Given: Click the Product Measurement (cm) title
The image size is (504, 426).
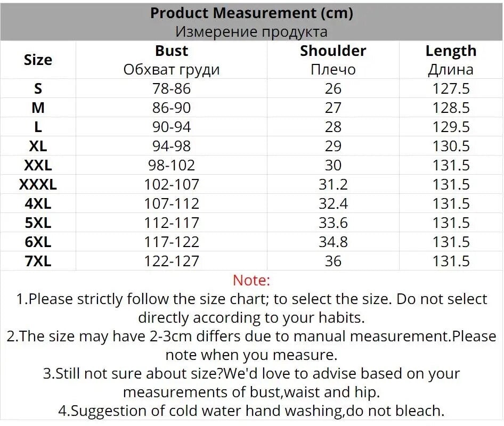Looking at the screenshot, I should click(x=251, y=13).
